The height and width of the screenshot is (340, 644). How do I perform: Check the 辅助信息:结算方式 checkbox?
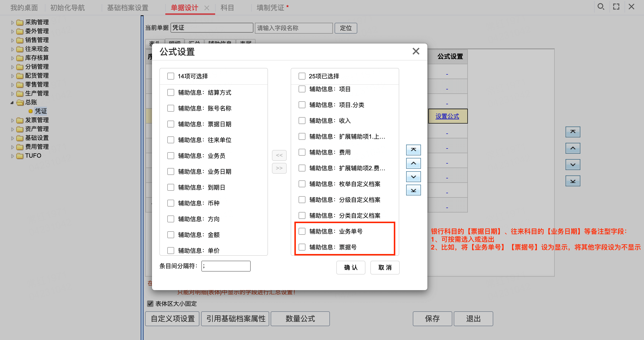[171, 92]
